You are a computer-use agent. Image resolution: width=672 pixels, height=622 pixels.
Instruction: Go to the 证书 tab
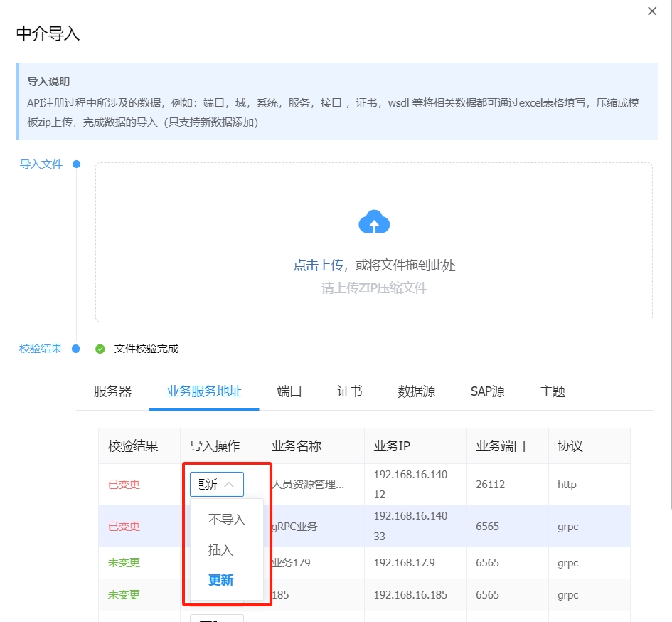pos(350,391)
